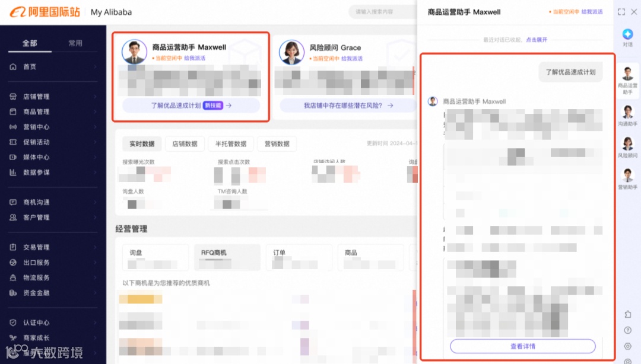Click the 查看详情 button in chat
Viewport: 641px width, 364px height.
tap(523, 346)
